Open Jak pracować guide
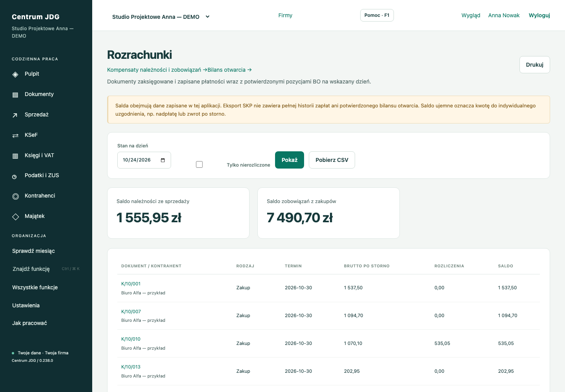Viewport: 565px width, 392px height. click(29, 323)
